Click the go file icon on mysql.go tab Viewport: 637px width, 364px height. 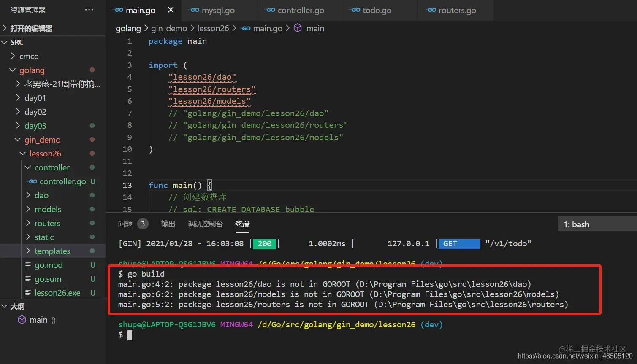195,10
